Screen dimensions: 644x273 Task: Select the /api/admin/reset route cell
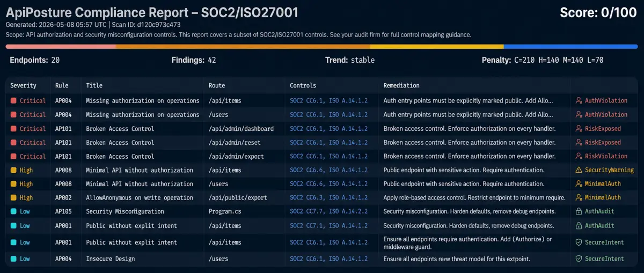click(234, 142)
